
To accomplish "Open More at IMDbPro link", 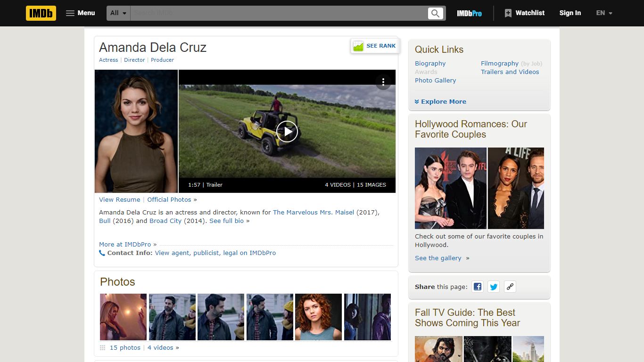I will click(125, 245).
